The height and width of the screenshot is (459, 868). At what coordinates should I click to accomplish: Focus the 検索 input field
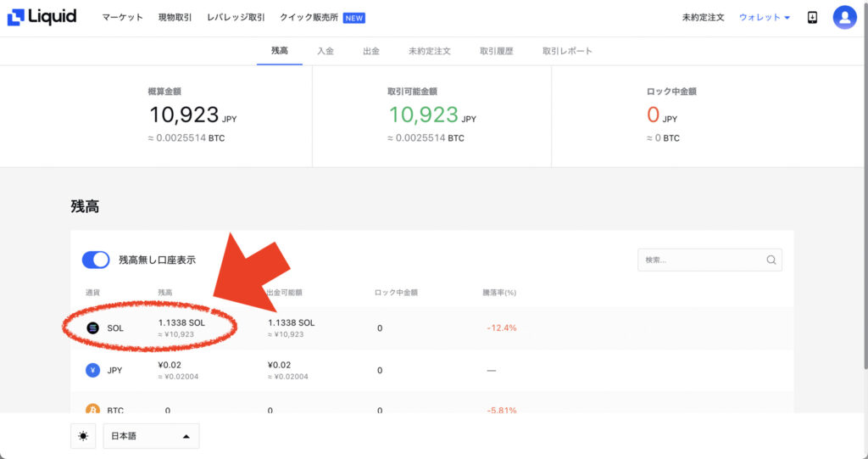click(709, 260)
